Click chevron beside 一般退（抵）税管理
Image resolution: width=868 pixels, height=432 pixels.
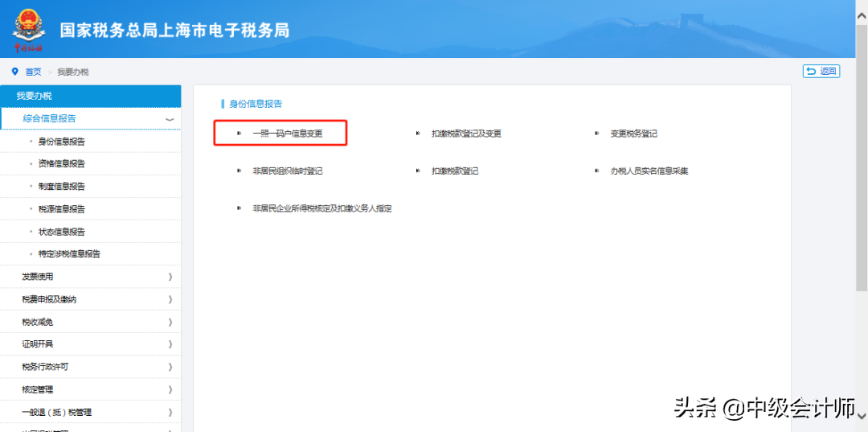[170, 412]
